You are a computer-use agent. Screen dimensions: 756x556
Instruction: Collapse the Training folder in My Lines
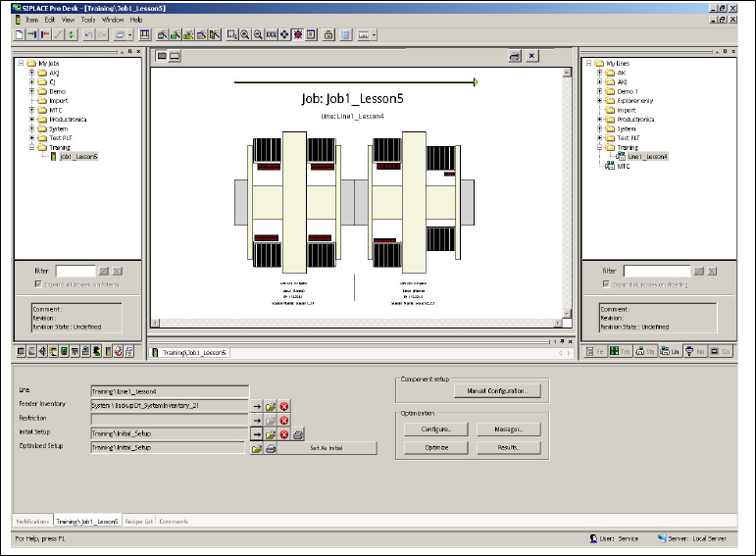point(599,147)
